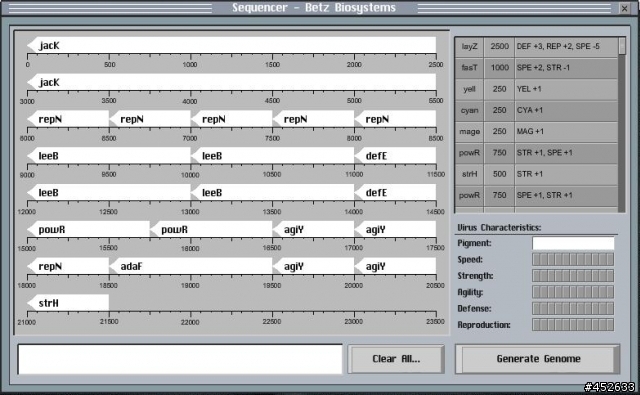Click the leeB gene block starting at 9000

click(109, 155)
